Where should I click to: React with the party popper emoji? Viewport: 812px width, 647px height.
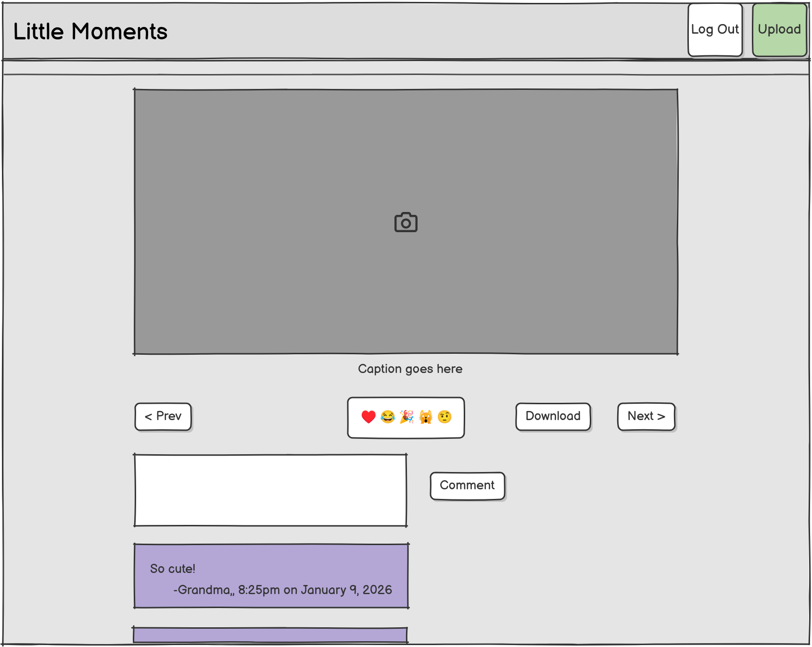coord(406,417)
